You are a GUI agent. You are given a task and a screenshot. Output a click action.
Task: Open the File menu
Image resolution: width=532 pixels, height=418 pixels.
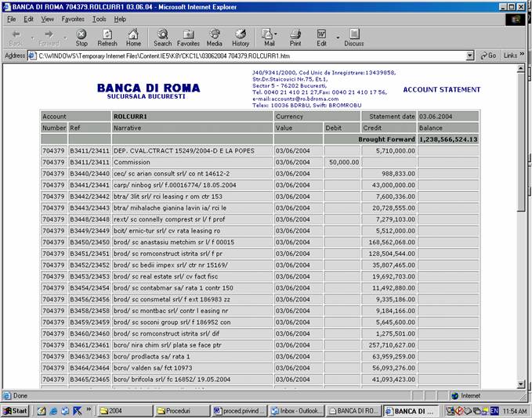(12, 20)
